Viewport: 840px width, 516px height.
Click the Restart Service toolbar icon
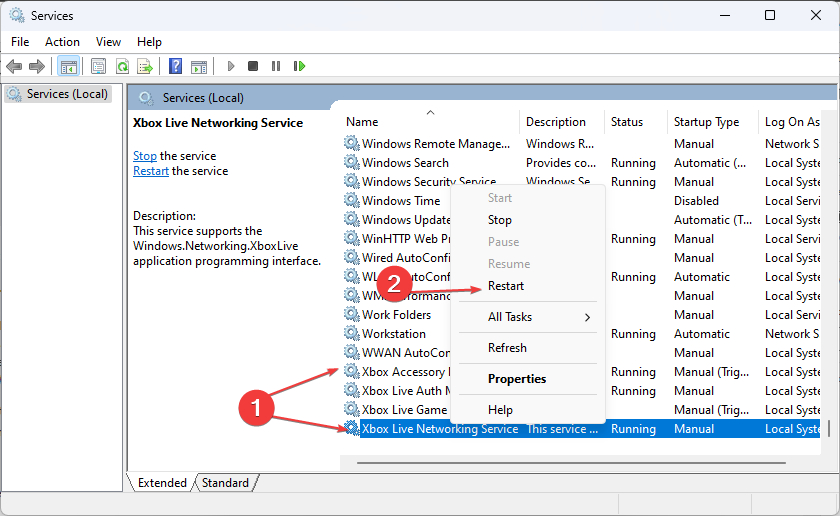coord(299,66)
